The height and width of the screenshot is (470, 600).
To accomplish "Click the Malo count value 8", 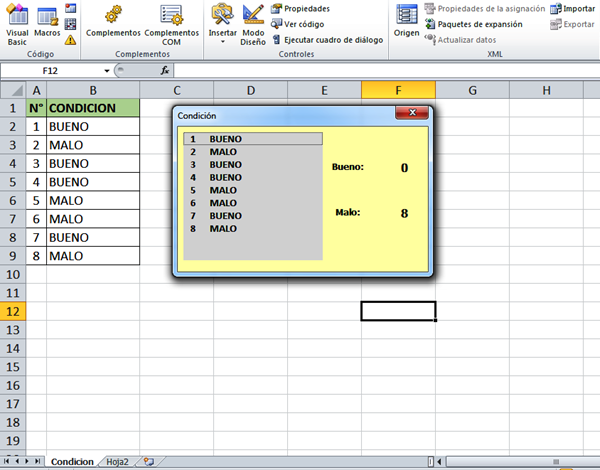I will coord(404,213).
